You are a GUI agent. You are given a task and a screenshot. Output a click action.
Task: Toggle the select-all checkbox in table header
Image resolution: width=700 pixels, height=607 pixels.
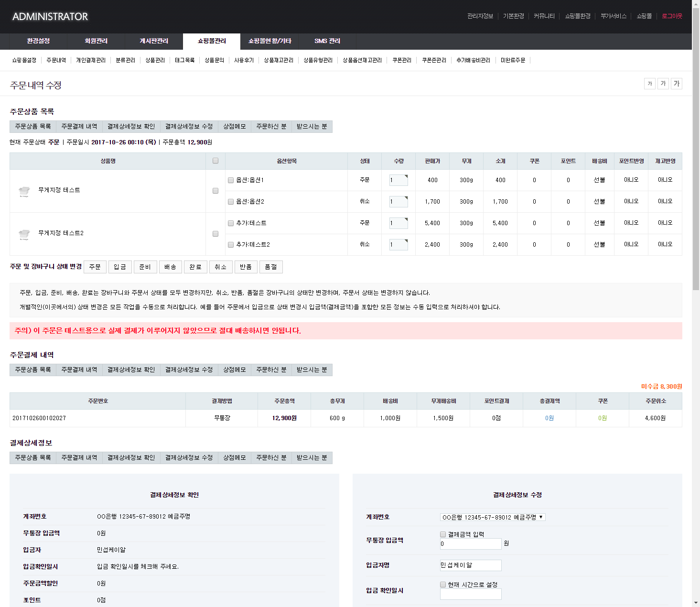215,161
